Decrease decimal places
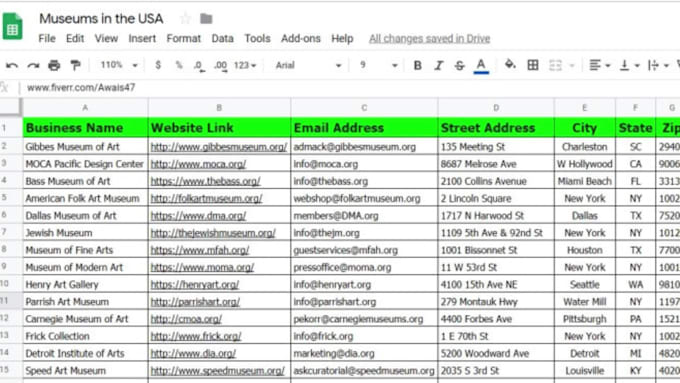 coord(199,65)
